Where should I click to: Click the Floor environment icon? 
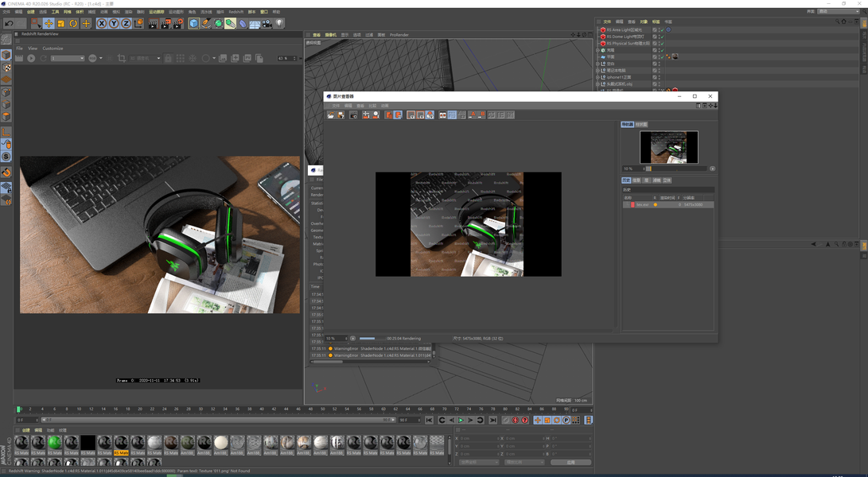click(x=255, y=23)
